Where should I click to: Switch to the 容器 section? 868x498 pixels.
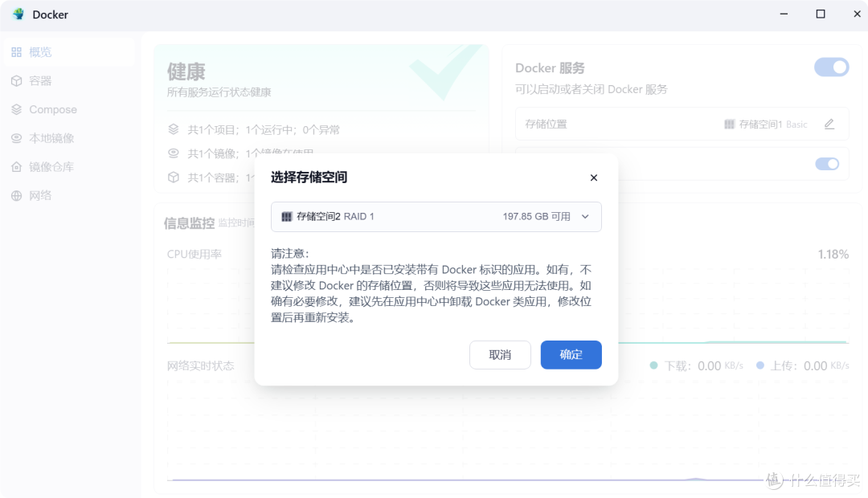tap(17, 80)
